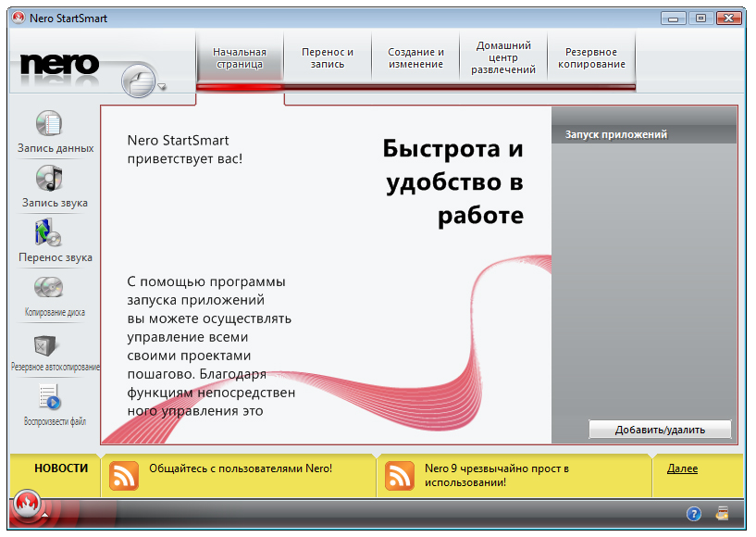The height and width of the screenshot is (537, 756).
Task: Click the Nero logo
Action: coord(59,64)
